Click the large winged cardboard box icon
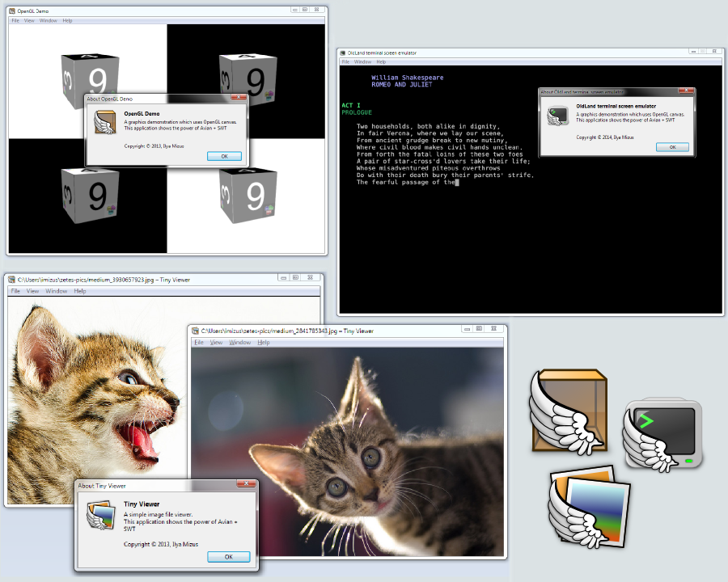The width and height of the screenshot is (728, 582). [x=569, y=411]
